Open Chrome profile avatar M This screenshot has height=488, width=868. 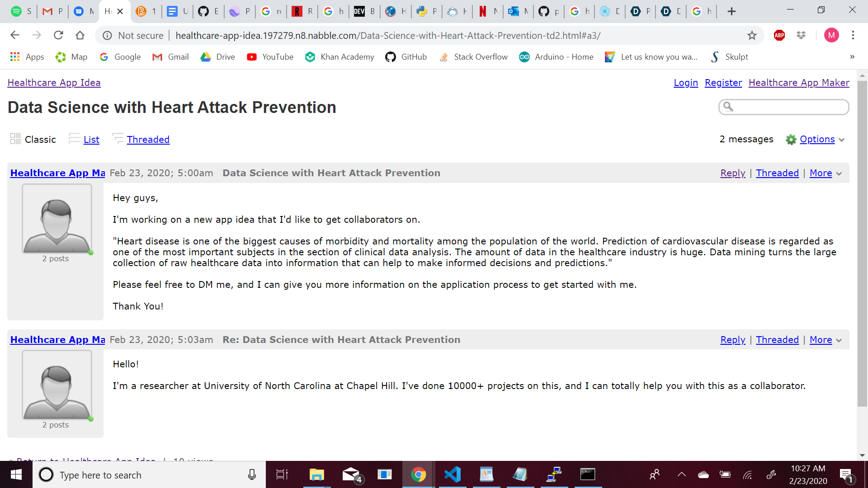[831, 35]
